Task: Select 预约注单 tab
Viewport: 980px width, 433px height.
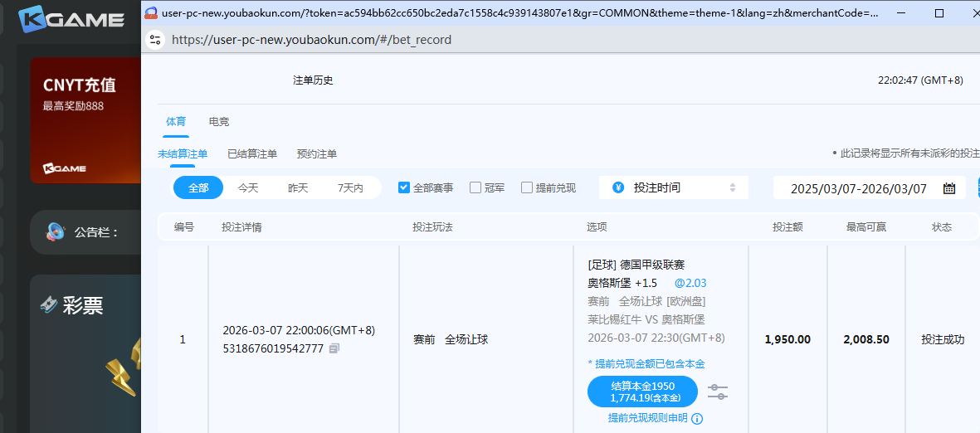Action: click(x=317, y=153)
